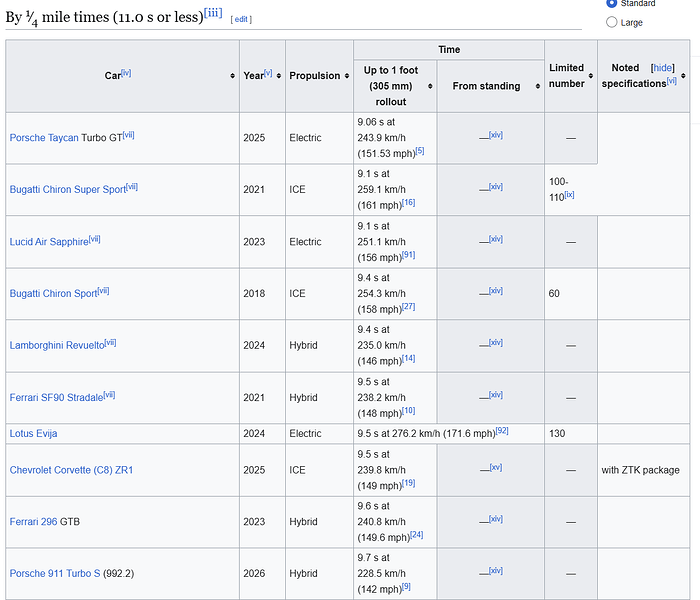This screenshot has width=700, height=600.
Task: Sort by Propulsion column arrows
Action: (346, 76)
